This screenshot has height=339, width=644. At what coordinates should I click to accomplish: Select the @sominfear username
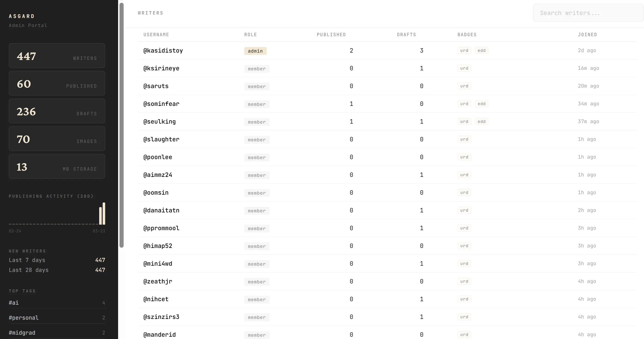[x=161, y=104]
